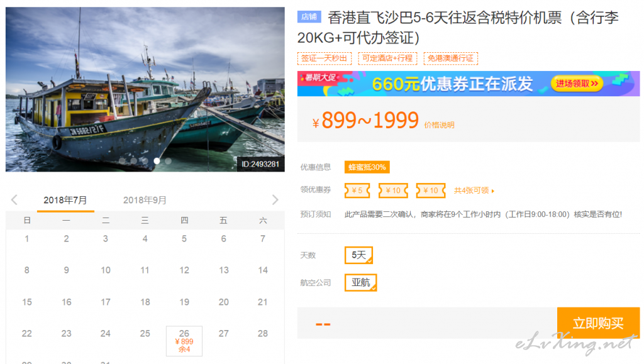This screenshot has width=644, height=364.
Task: Click the 蜂蜜抵30% discount tag
Action: click(367, 167)
